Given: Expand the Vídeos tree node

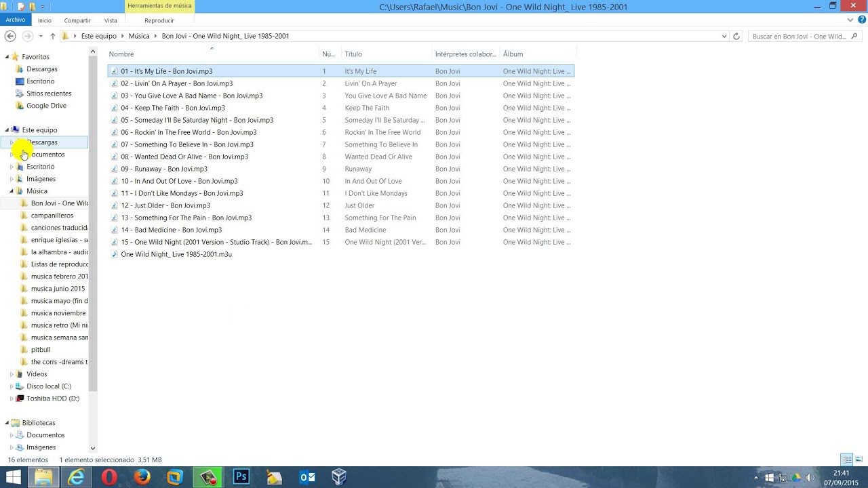Looking at the screenshot, I should (12, 374).
